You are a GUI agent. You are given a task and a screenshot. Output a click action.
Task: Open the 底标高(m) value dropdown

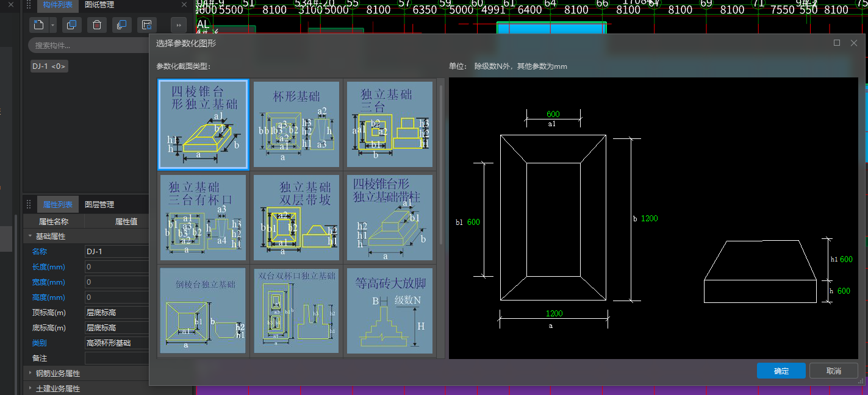(x=117, y=327)
